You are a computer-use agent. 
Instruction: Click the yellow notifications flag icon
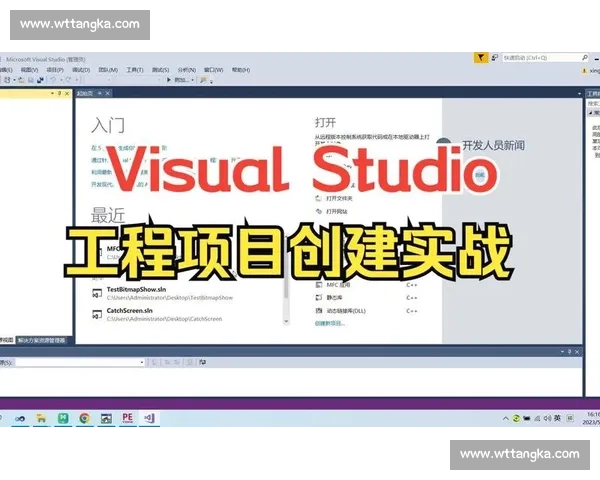[481, 58]
